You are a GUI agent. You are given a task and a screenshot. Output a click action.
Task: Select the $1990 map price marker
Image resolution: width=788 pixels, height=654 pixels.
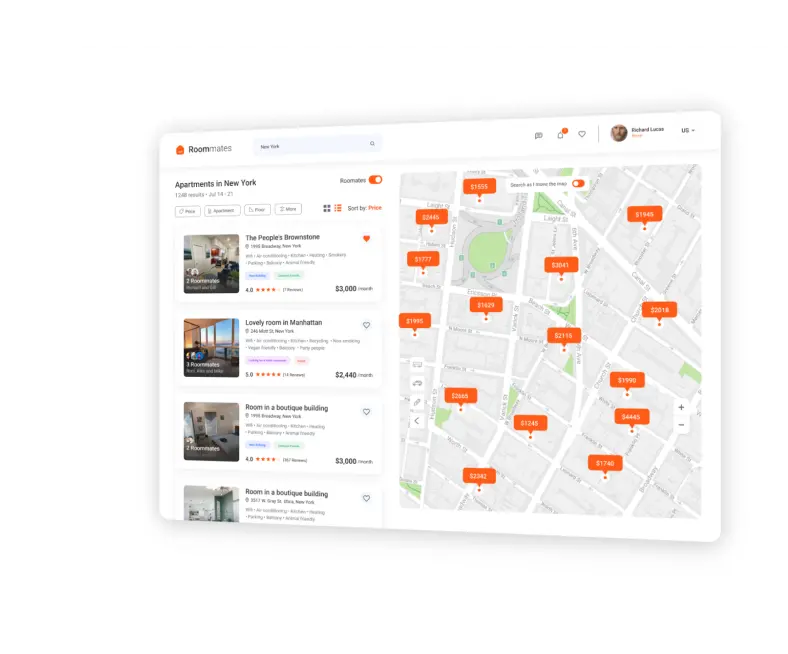627,381
